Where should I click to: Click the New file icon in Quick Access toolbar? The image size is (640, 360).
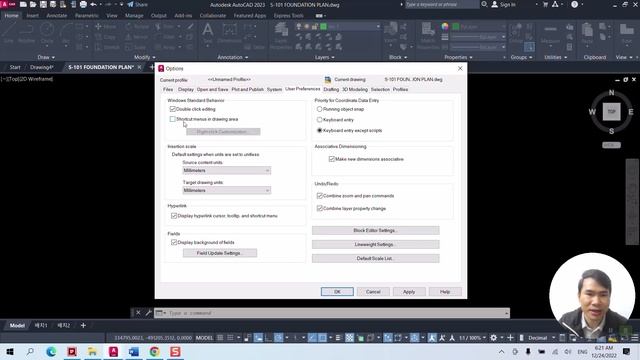pyautogui.click(x=23, y=4)
